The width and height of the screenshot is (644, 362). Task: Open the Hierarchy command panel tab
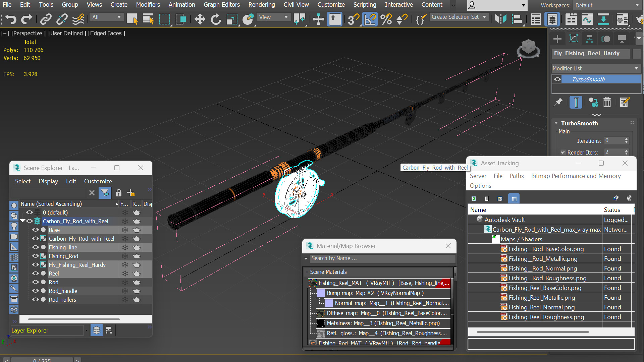click(589, 39)
